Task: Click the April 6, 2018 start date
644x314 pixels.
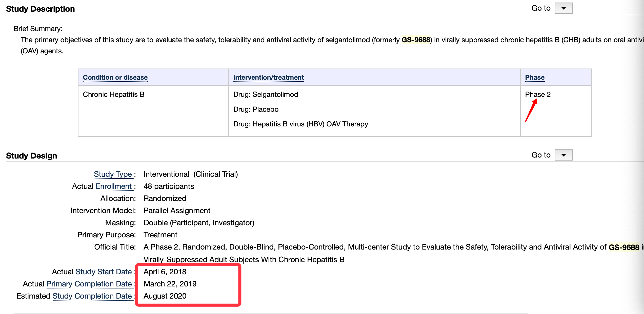Action: click(x=165, y=272)
